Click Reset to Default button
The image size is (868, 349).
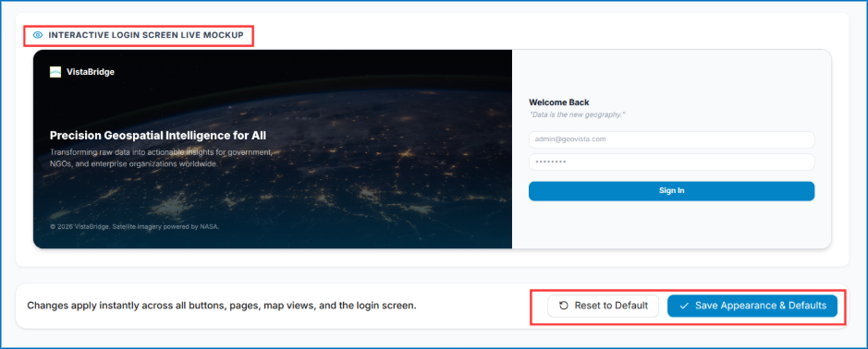coord(603,306)
